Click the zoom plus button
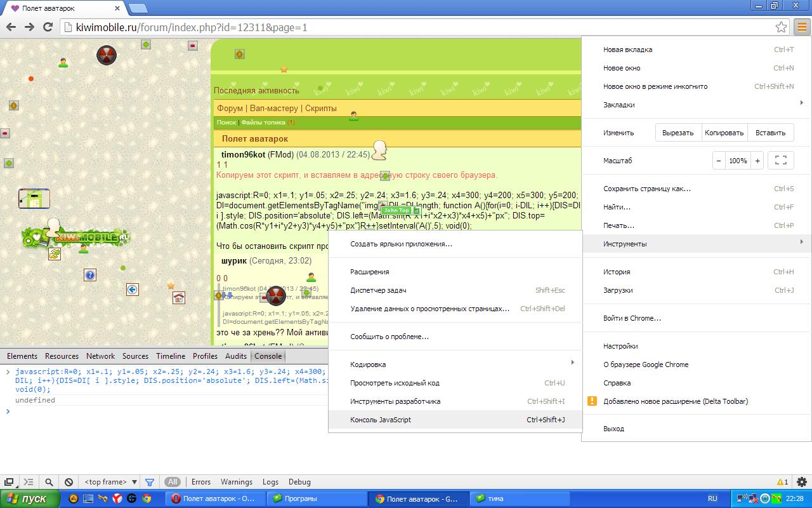 click(757, 161)
